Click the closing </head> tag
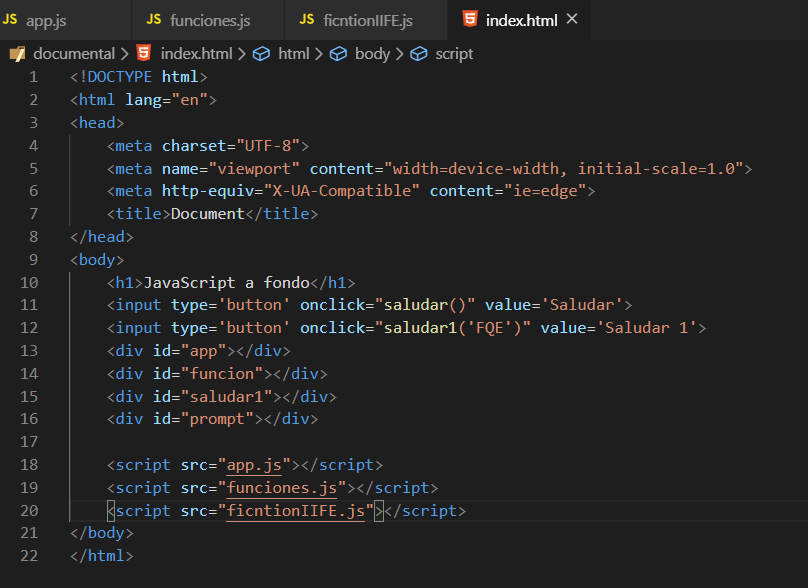This screenshot has height=588, width=808. tap(102, 237)
